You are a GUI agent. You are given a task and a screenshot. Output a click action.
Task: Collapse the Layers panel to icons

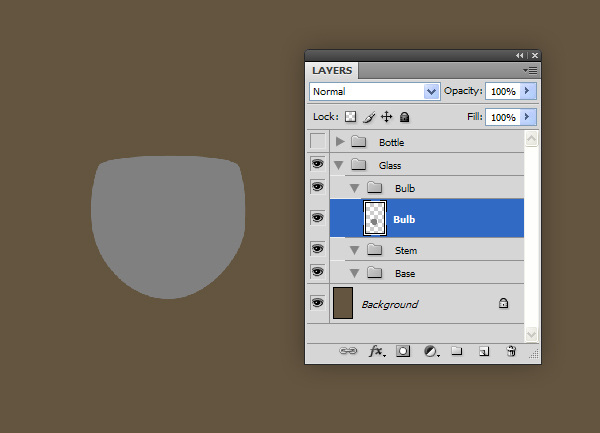pyautogui.click(x=519, y=55)
